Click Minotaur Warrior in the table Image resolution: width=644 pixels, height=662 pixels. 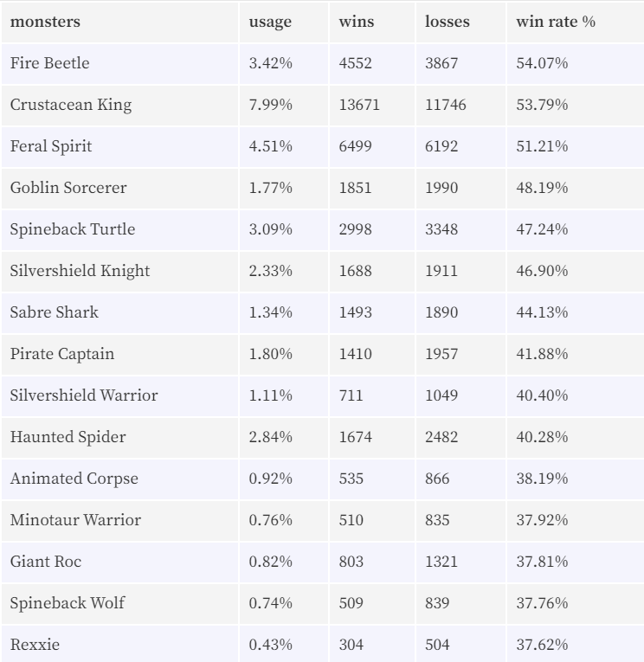(75, 520)
